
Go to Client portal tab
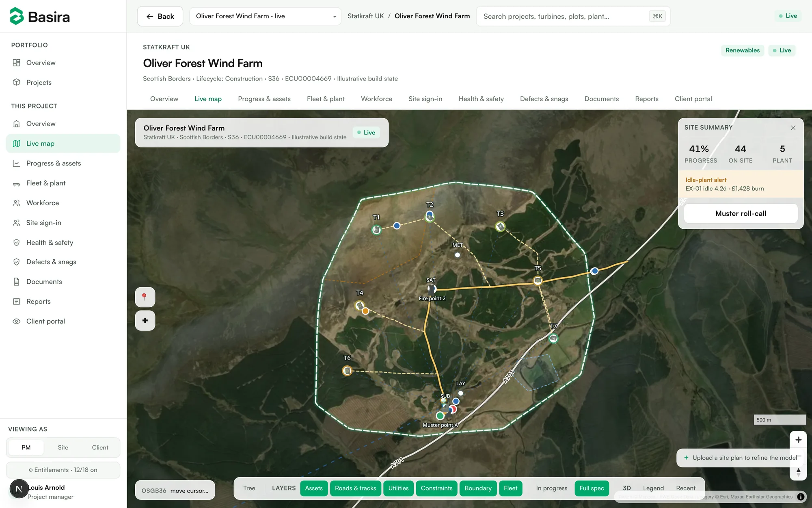click(693, 99)
